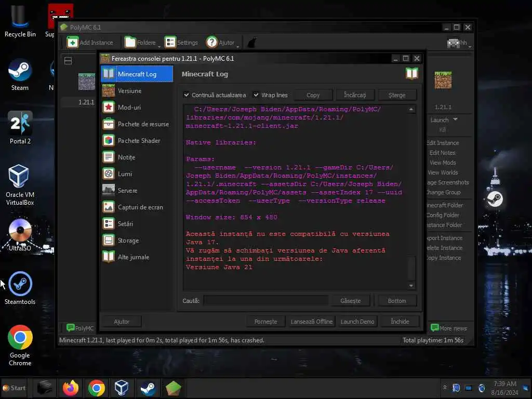Open Recycle Bin desktop icon
532x399 pixels.
pyautogui.click(x=20, y=21)
